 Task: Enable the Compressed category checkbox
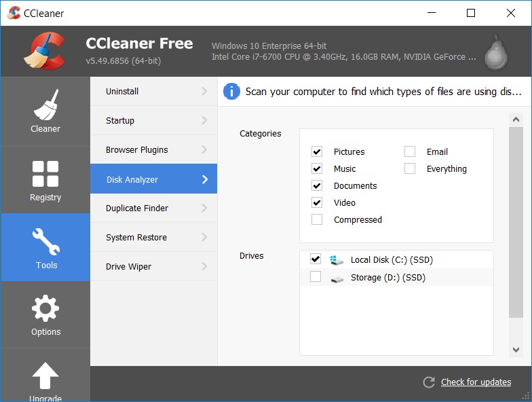[x=317, y=220]
